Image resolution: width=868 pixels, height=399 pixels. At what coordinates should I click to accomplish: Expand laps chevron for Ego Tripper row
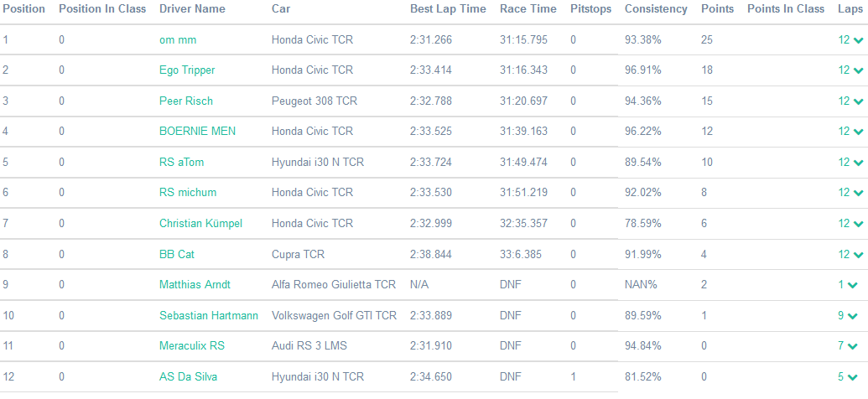pyautogui.click(x=858, y=70)
